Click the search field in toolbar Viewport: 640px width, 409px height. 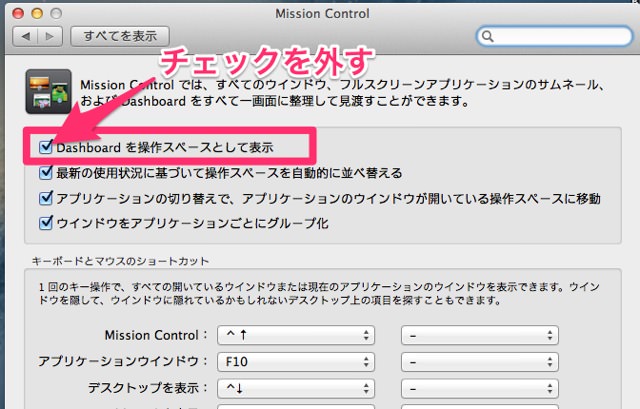[x=554, y=37]
